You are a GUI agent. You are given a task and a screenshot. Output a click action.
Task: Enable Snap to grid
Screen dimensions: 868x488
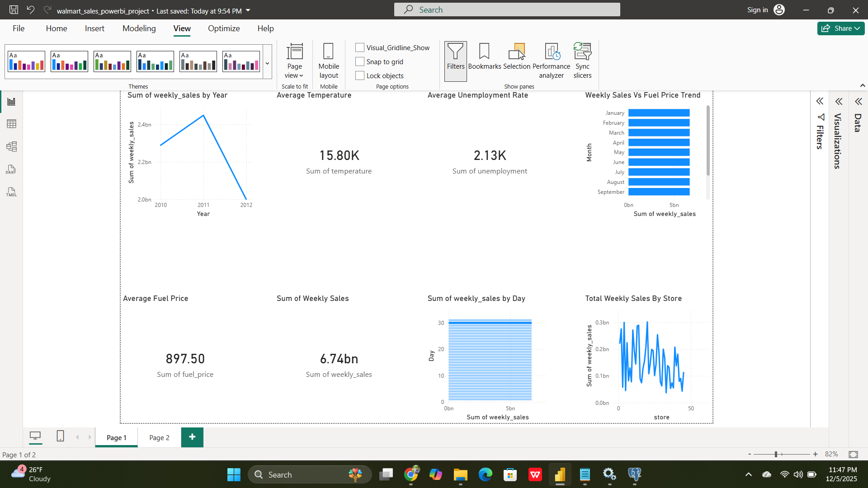click(360, 61)
